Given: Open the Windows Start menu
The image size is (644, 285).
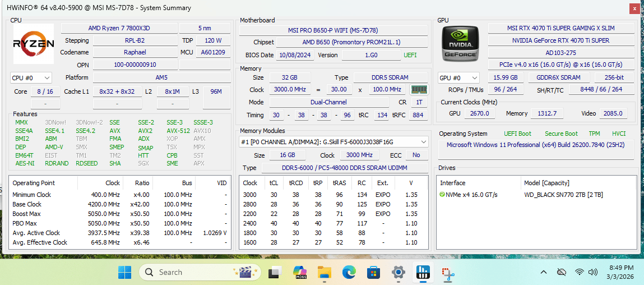Looking at the screenshot, I should pos(125,272).
